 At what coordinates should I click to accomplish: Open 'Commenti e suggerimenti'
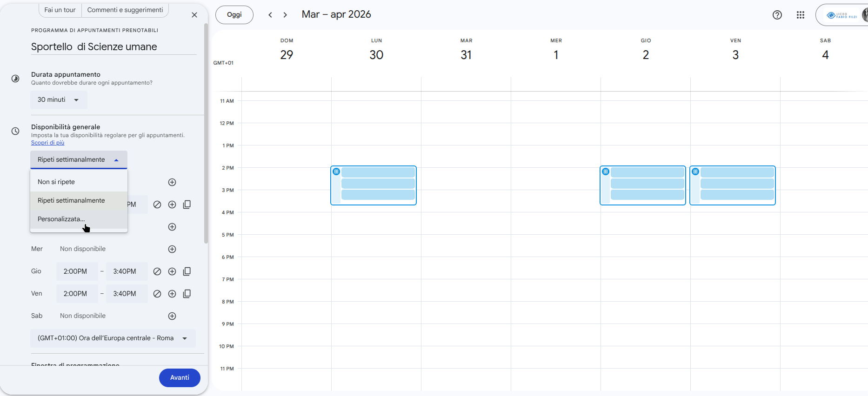[125, 10]
